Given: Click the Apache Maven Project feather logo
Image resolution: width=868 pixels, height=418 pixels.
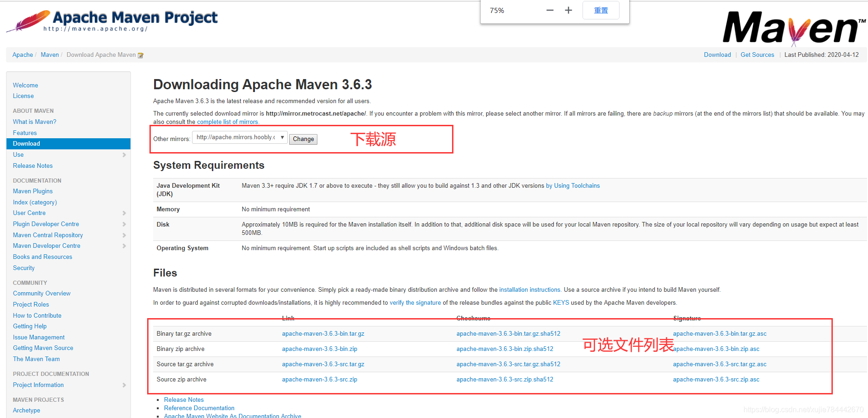Looking at the screenshot, I should (x=112, y=21).
